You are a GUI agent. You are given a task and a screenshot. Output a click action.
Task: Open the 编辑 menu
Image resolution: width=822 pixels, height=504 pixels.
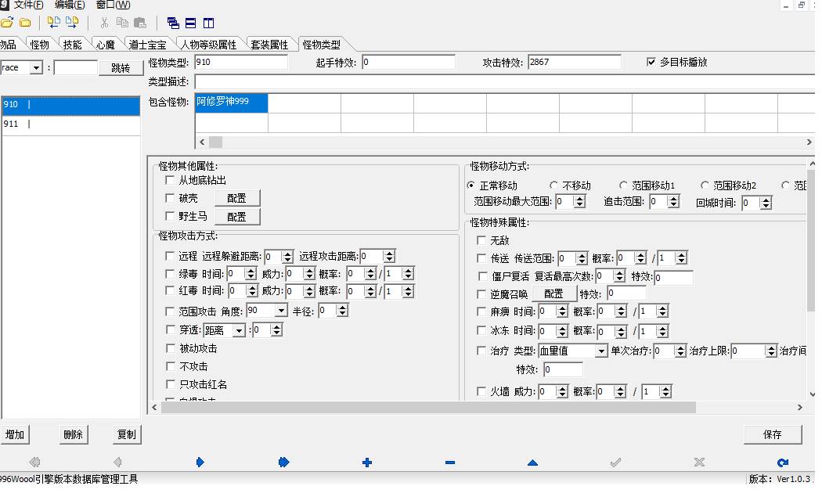(x=70, y=5)
